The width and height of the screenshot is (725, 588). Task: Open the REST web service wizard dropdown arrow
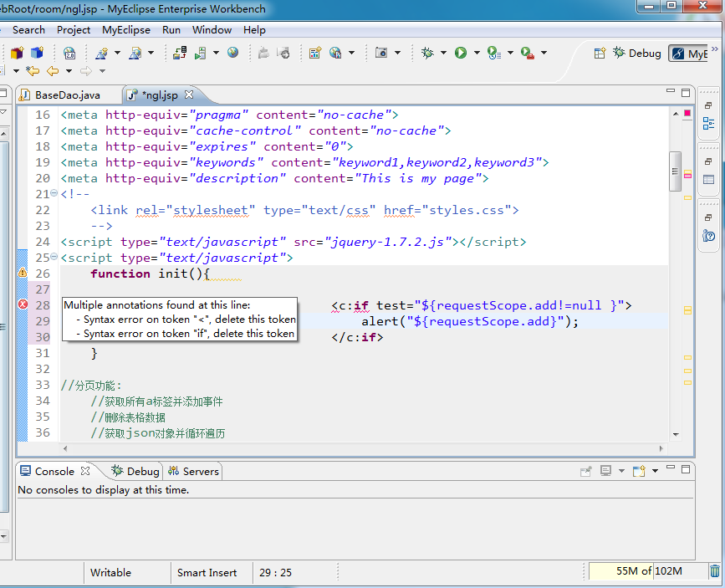pyautogui.click(x=151, y=53)
